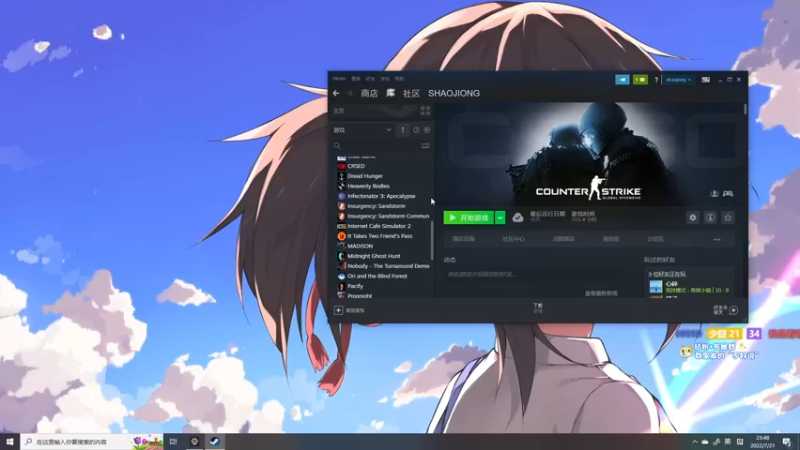The height and width of the screenshot is (450, 800).
Task: Open the SHAOJIONG profile tab
Action: [454, 93]
